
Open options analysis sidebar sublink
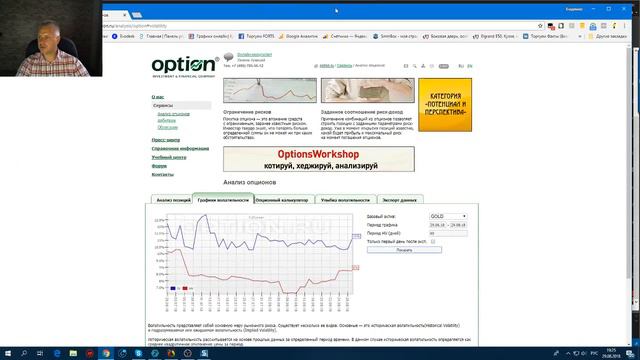(173, 114)
